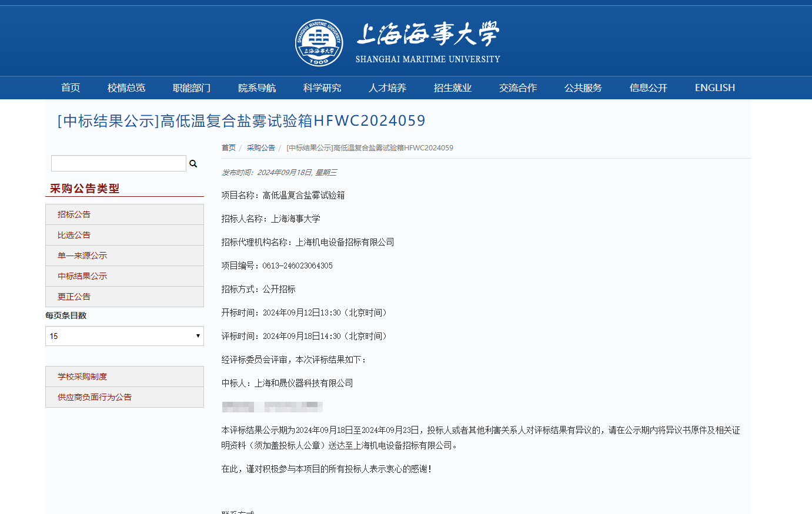Open 学校采购制度 sidebar link
This screenshot has width=812, height=514.
point(125,377)
